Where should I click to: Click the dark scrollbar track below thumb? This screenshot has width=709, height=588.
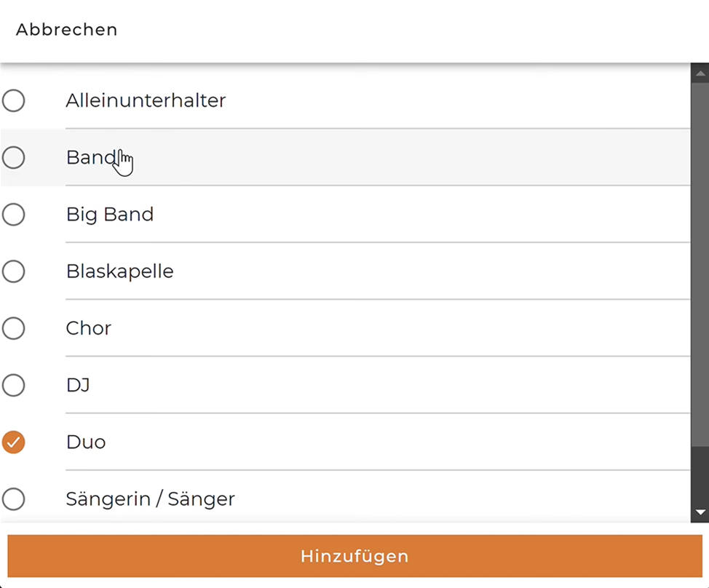tap(700, 474)
